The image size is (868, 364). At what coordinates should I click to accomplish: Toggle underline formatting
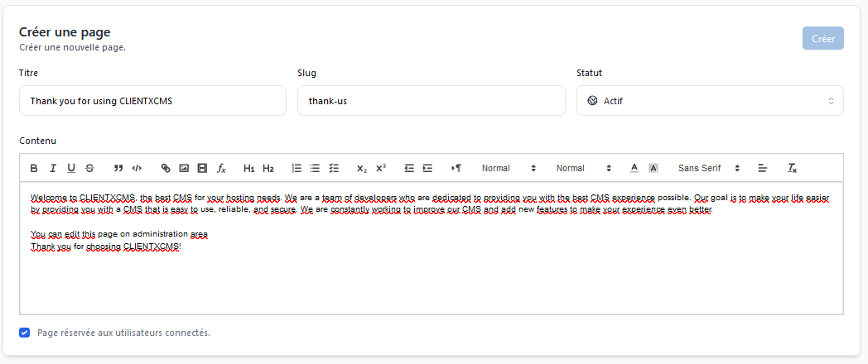pyautogui.click(x=71, y=168)
